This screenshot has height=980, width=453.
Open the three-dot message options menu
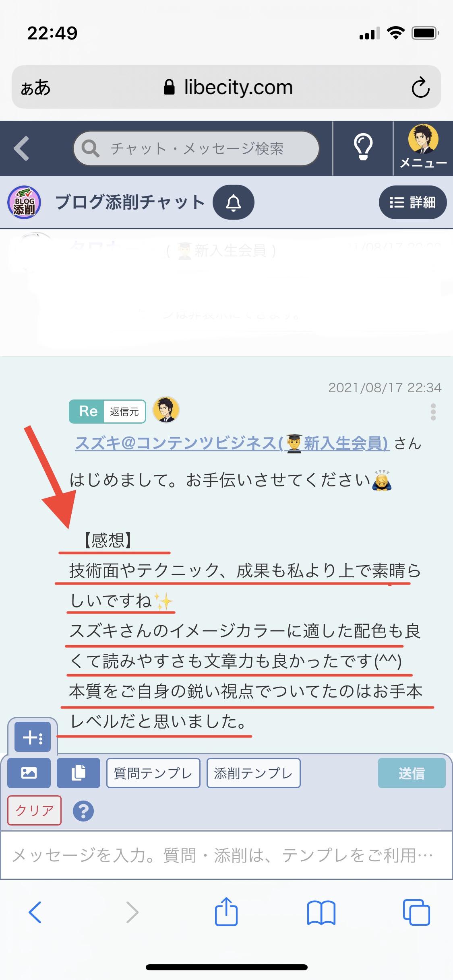click(433, 412)
